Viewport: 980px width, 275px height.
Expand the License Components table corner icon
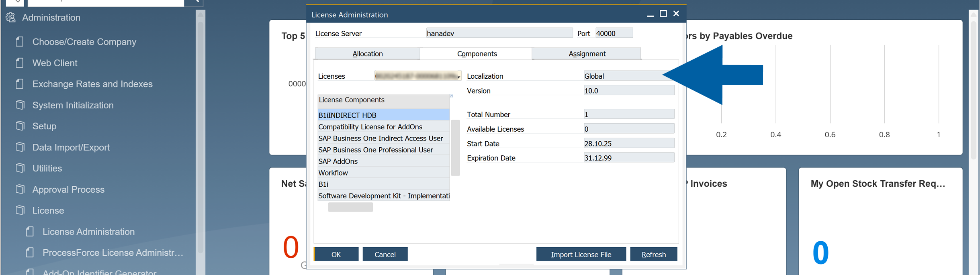451,96
